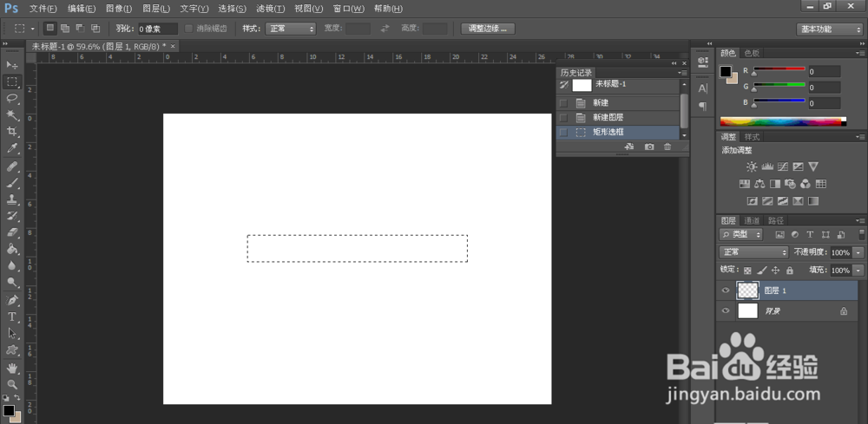This screenshot has height=424, width=868.
Task: Open the 滤镜 Filter menu
Action: [x=270, y=9]
